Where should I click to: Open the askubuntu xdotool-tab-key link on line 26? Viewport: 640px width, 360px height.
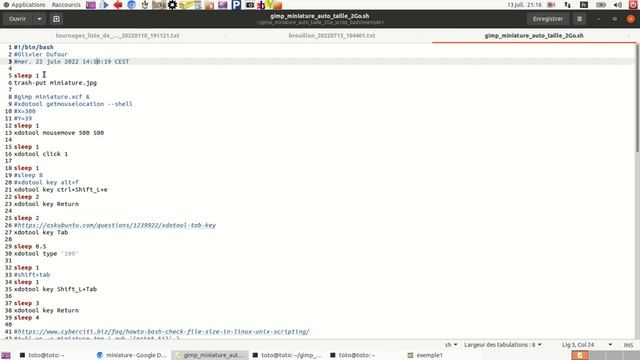(x=116, y=225)
